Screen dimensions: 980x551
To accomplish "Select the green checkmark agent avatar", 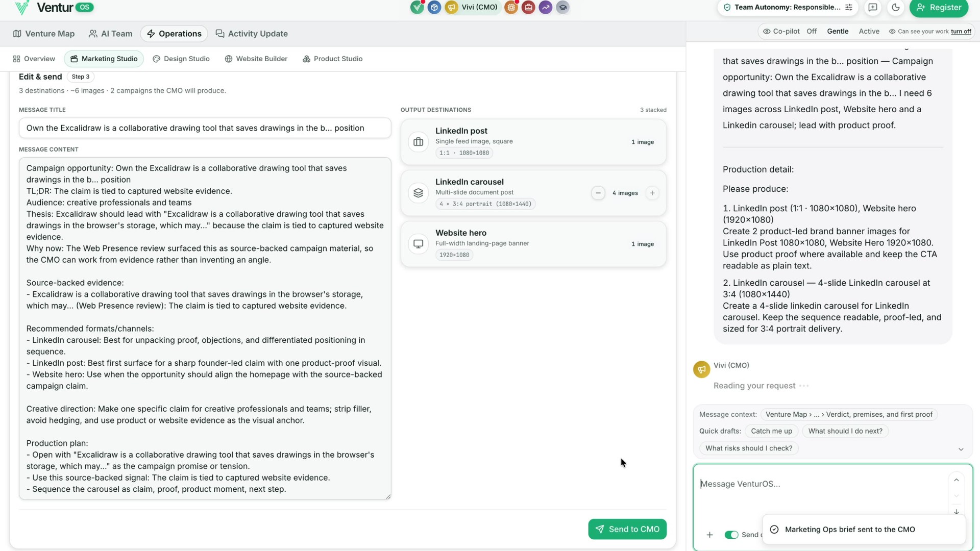I will (x=417, y=7).
